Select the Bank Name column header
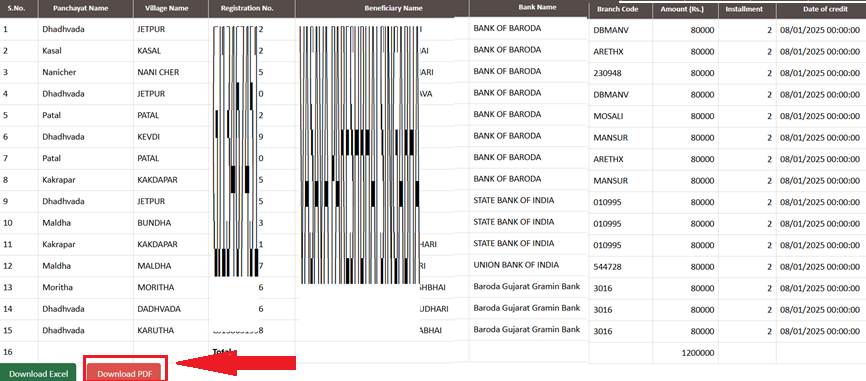This screenshot has height=381, width=866. [x=529, y=8]
